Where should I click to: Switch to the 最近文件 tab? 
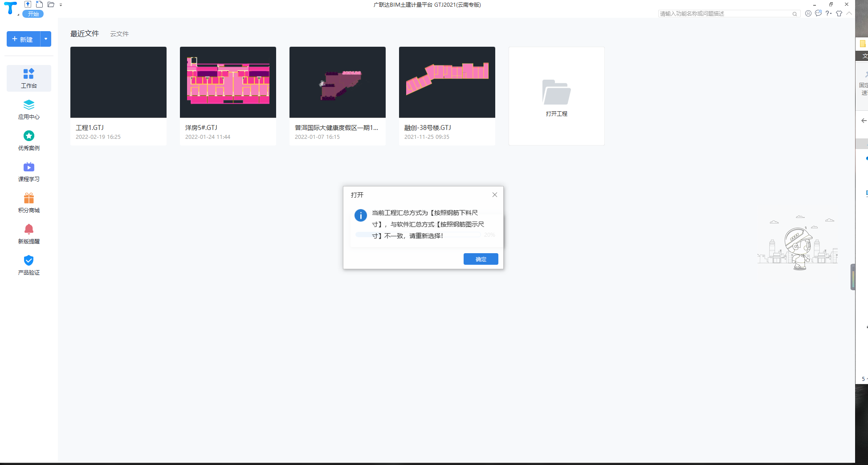pyautogui.click(x=85, y=34)
